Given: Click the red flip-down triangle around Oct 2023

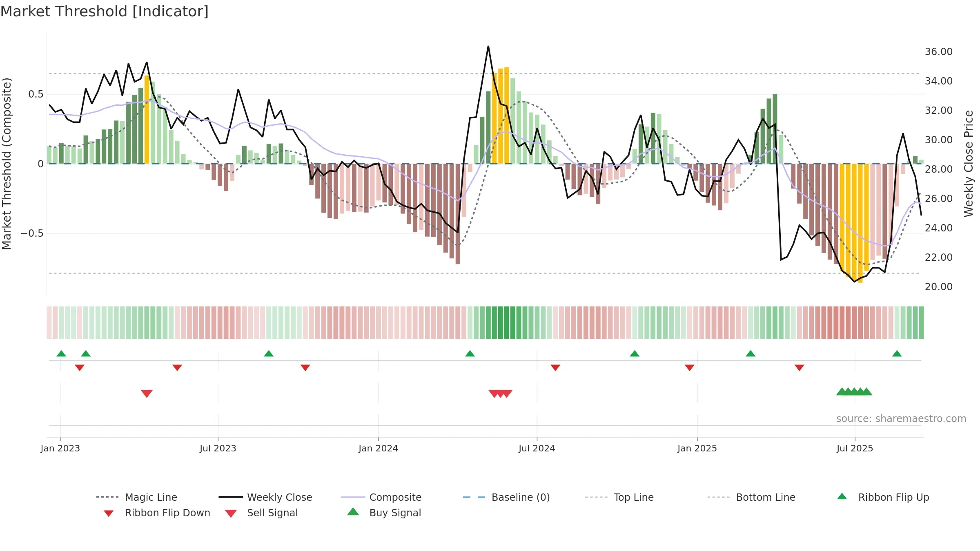Looking at the screenshot, I should [x=305, y=368].
